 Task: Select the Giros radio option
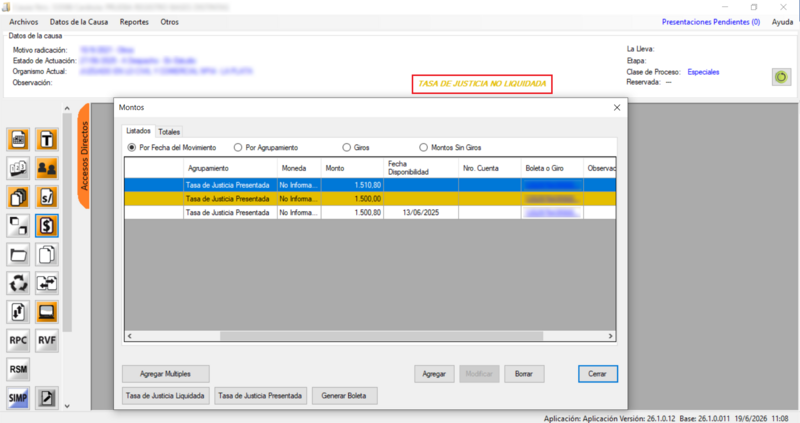coord(356,147)
